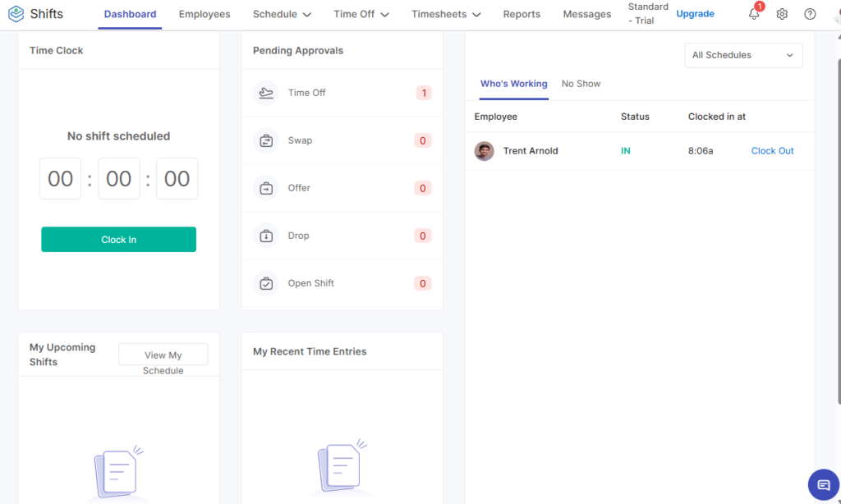This screenshot has height=504, width=841.
Task: Open the notifications bell
Action: pyautogui.click(x=754, y=14)
